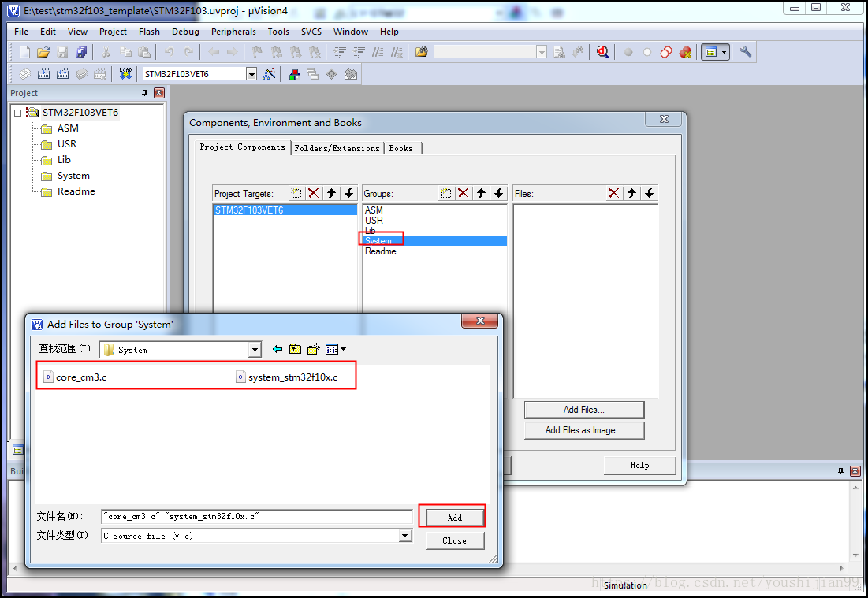This screenshot has height=598, width=868.
Task: Click the Manage Components colored blocks icon
Action: [295, 73]
